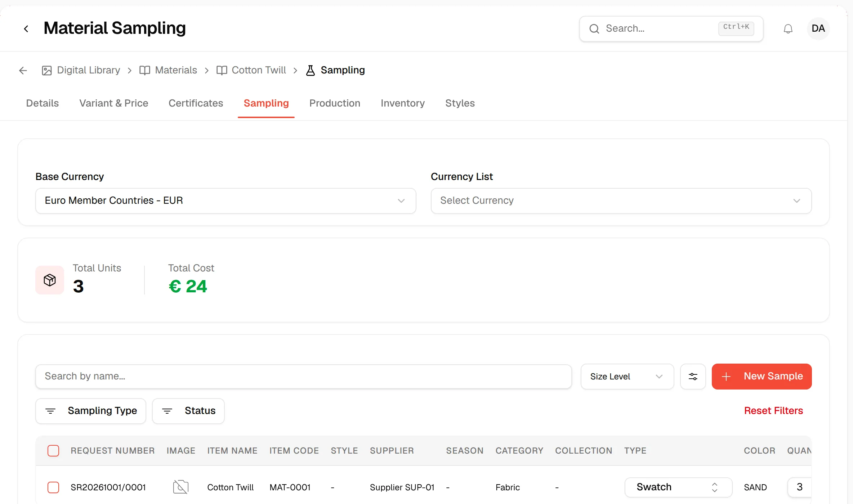Screen dimensions: 853x504
Task: Check the row checkbox for SR20261001/0001
Action: tap(53, 487)
